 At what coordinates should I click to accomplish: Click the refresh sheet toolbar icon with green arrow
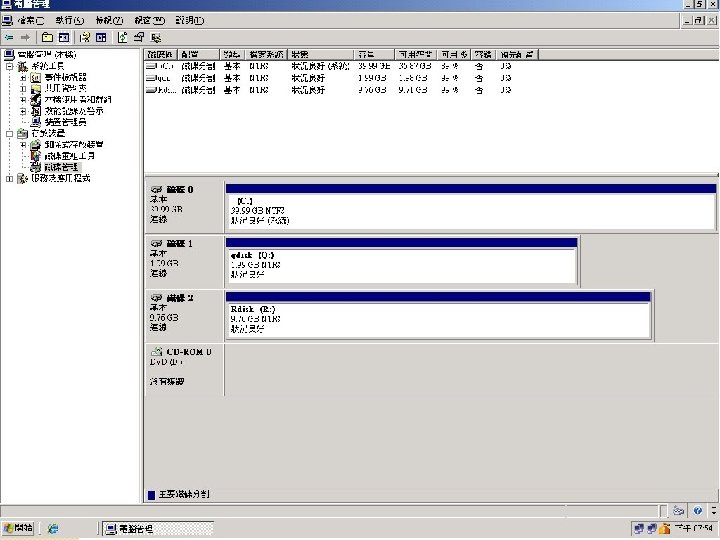(x=122, y=37)
